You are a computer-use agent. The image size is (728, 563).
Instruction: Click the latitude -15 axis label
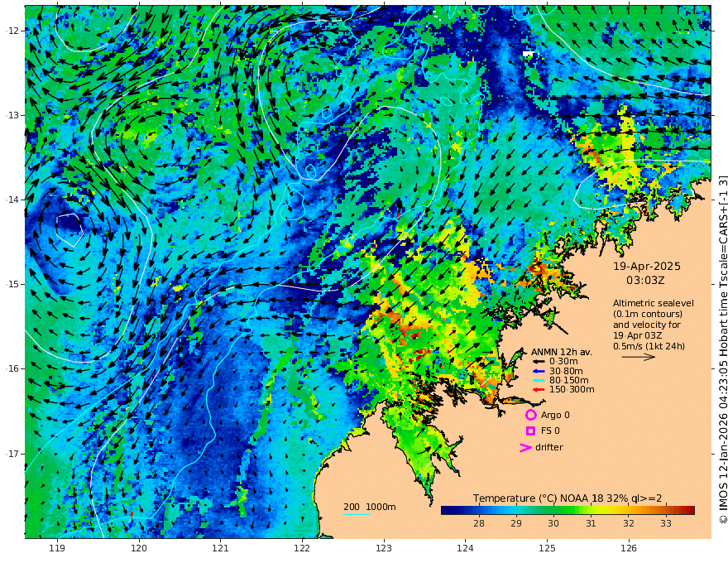pos(12,284)
